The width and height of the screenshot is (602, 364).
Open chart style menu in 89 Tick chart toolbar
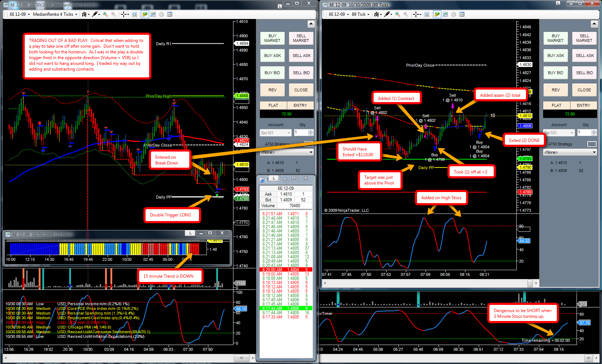378,14
